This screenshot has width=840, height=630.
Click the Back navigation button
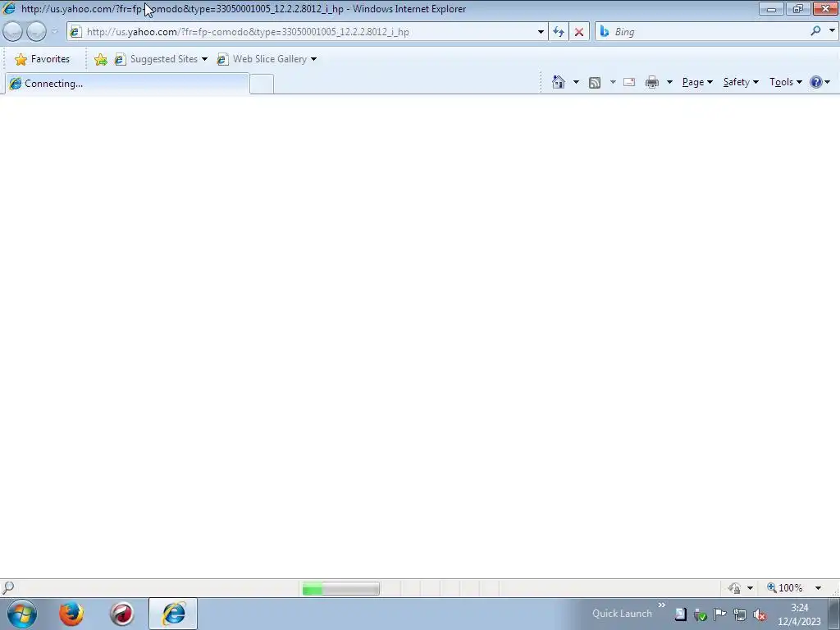[13, 32]
